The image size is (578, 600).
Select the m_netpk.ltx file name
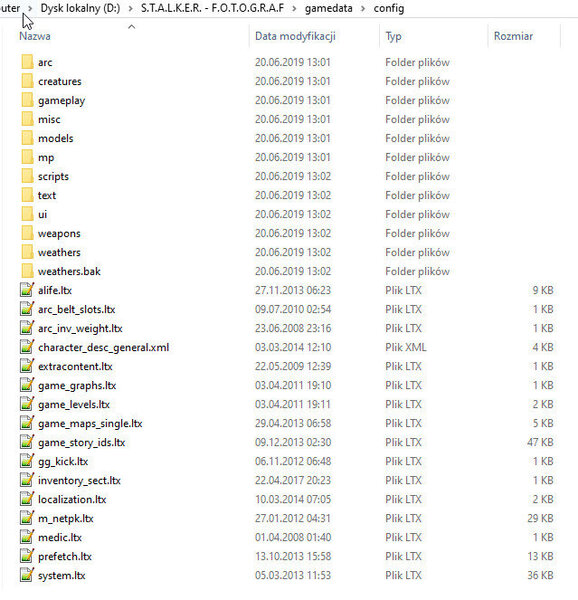[66, 518]
